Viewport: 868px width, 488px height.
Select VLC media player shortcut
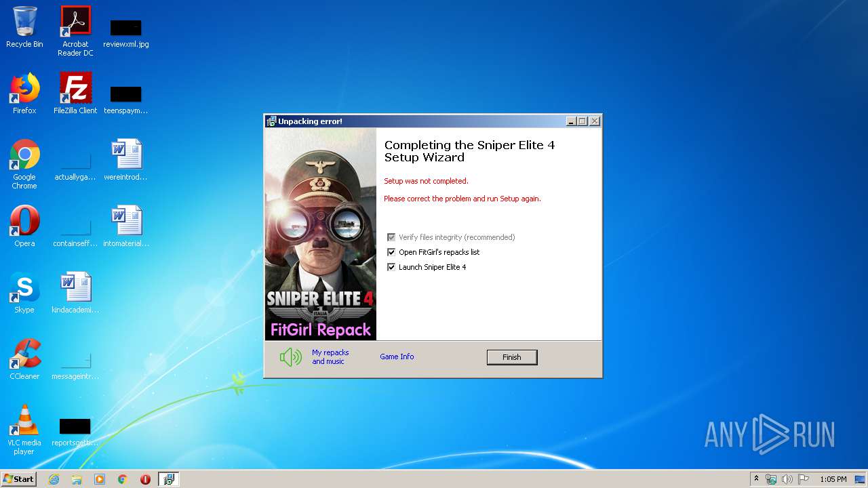point(24,430)
